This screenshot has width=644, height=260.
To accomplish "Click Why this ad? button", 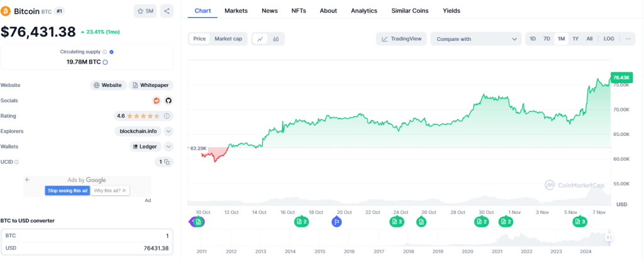I will [x=110, y=191].
